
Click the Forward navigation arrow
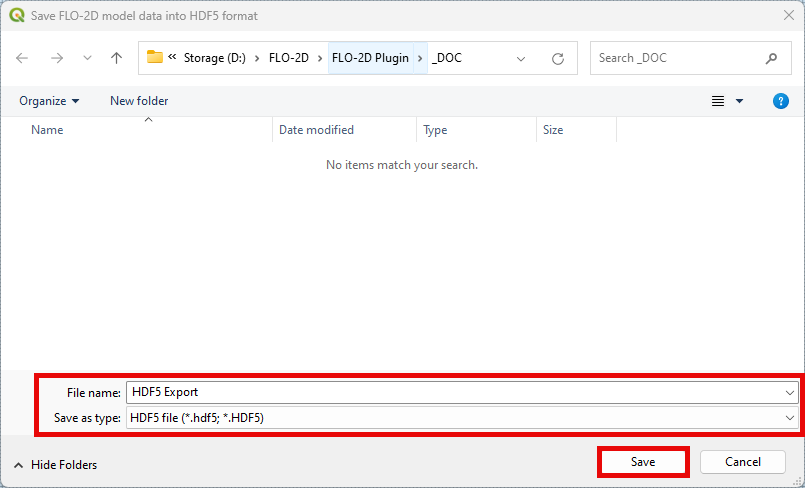(56, 58)
